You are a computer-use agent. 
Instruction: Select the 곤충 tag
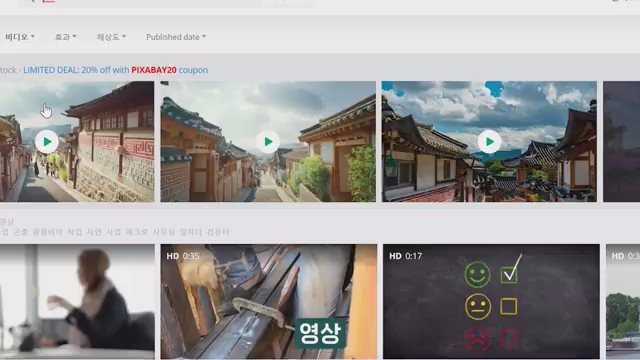coord(20,232)
